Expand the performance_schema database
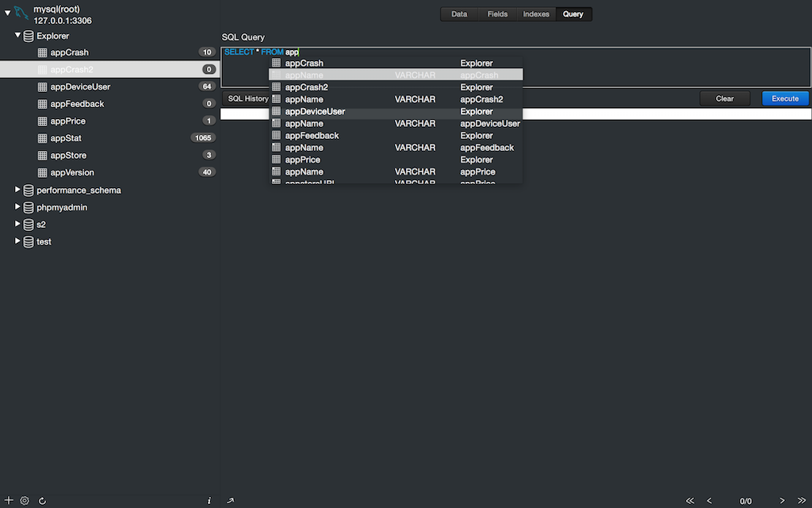Viewport: 812px width, 508px height. pos(18,190)
